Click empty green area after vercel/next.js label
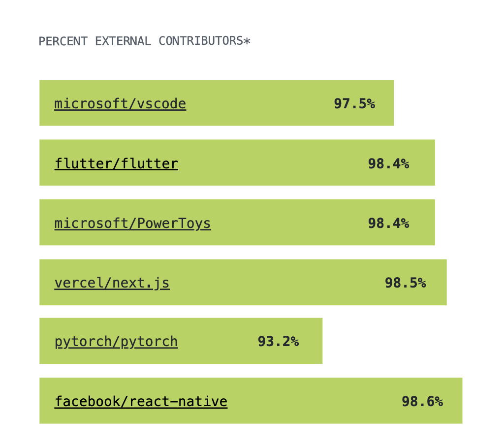504x448 pixels. point(277,283)
